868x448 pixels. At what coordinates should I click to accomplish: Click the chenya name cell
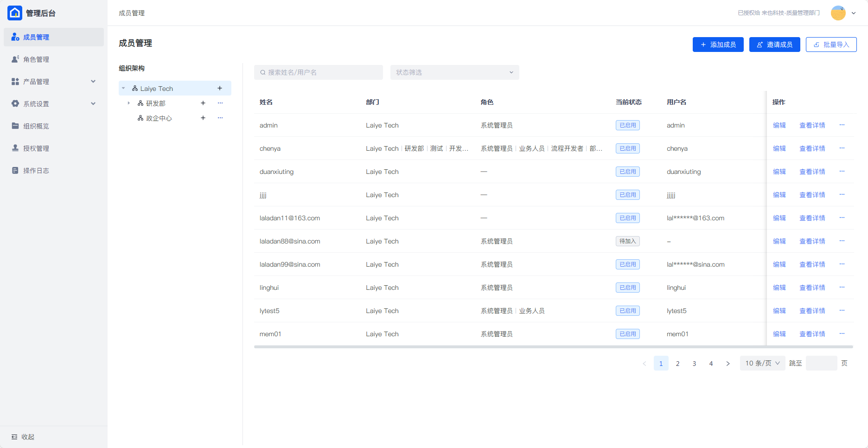click(x=270, y=148)
